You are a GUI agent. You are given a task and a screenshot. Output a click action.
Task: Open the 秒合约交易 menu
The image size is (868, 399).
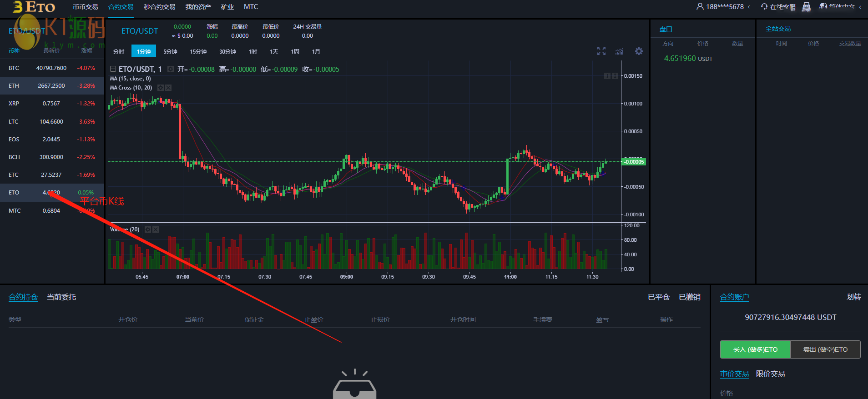point(159,7)
